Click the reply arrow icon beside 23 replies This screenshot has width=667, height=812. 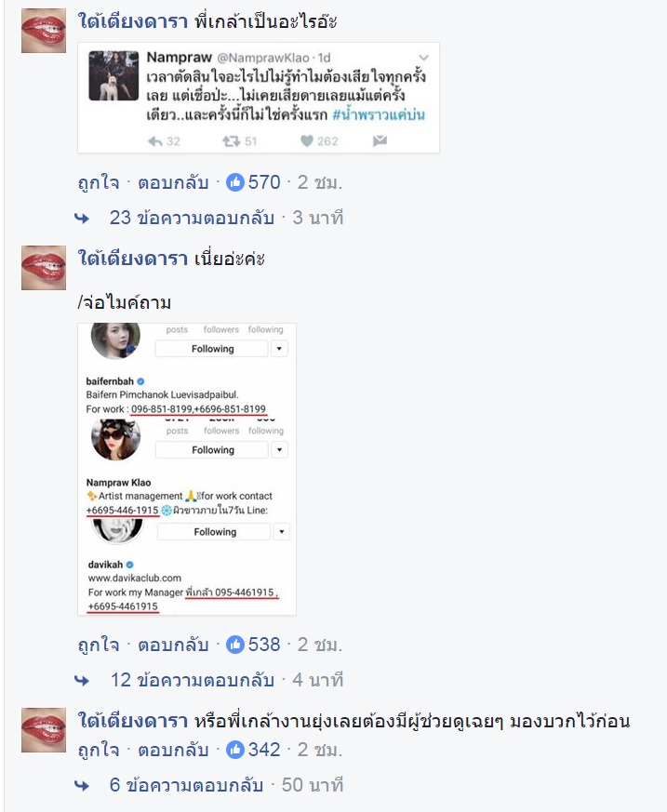pos(82,219)
